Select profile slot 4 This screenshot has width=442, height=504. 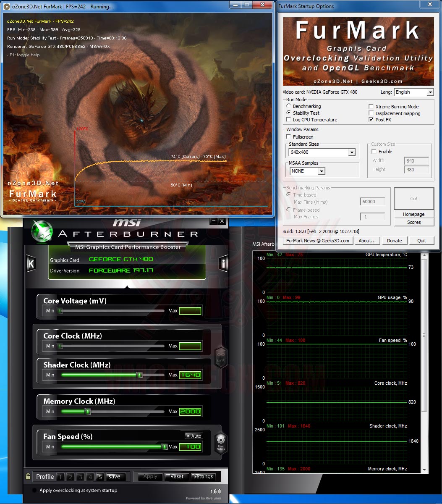coord(90,477)
